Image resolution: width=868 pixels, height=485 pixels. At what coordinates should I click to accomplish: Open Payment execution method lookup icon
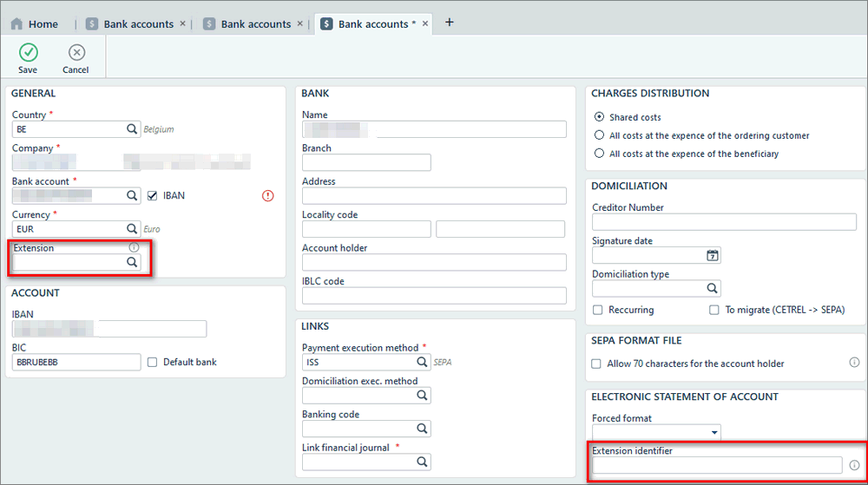pos(423,362)
